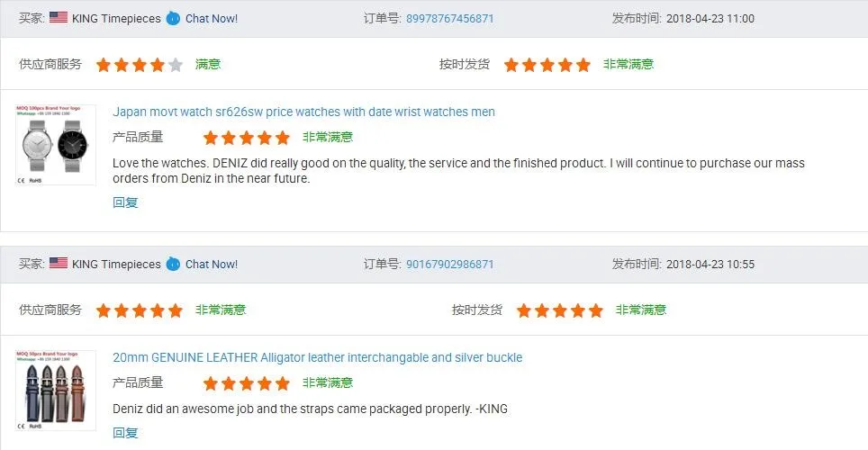Open Chat Now for the second review buyer
This screenshot has width=868, height=450.
212,264
